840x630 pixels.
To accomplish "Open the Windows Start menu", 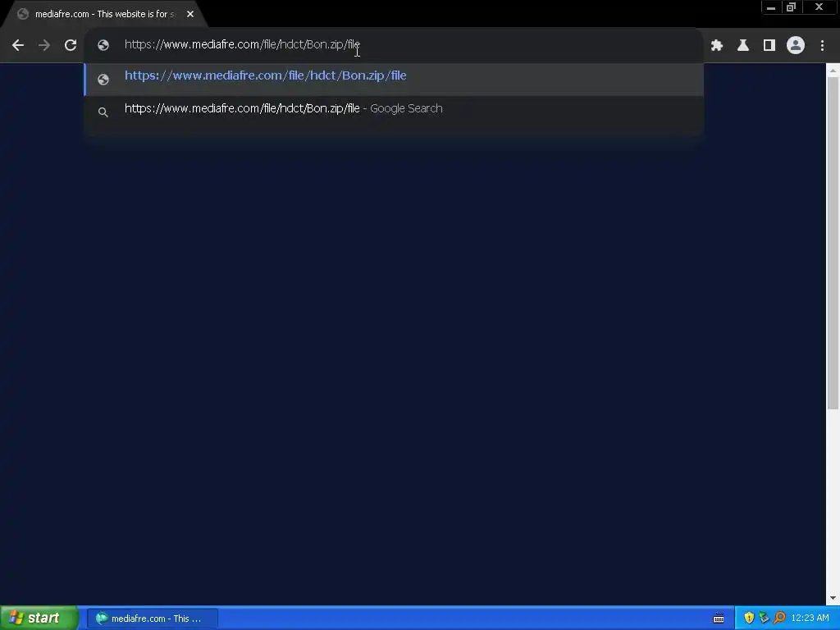I will (x=39, y=618).
